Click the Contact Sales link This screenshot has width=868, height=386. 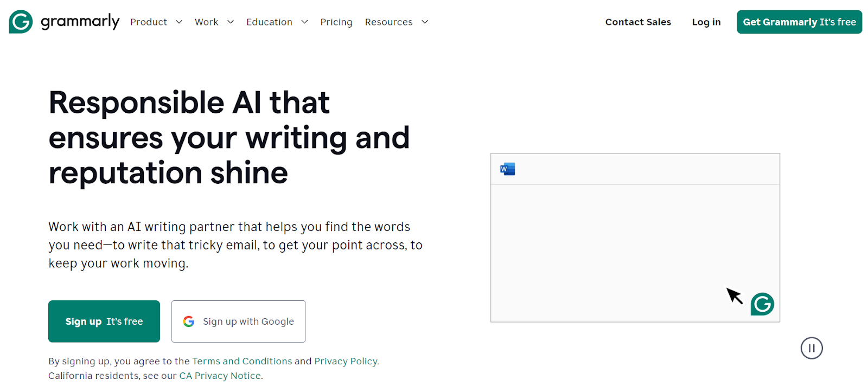638,22
